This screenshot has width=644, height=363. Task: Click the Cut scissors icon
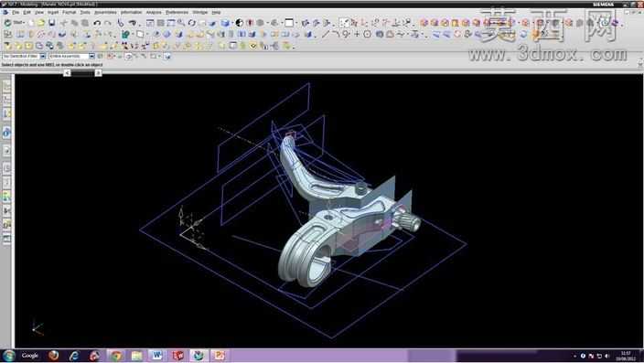pos(64,23)
